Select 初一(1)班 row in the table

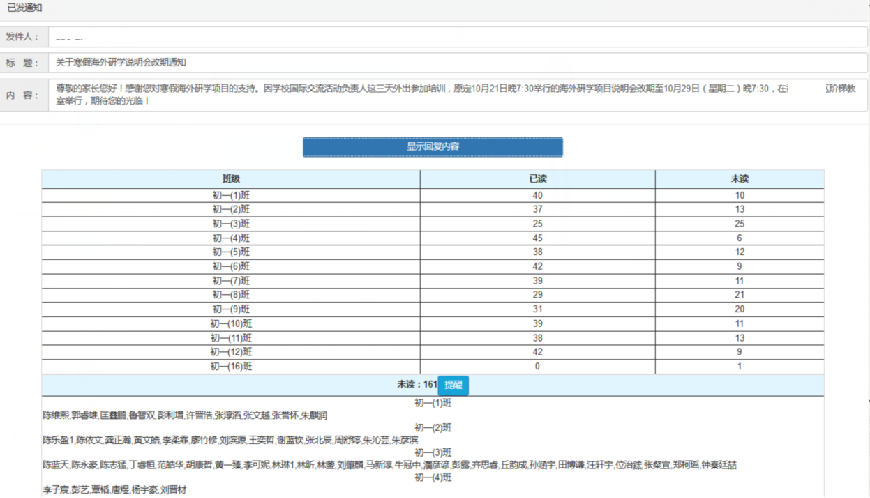(x=433, y=195)
